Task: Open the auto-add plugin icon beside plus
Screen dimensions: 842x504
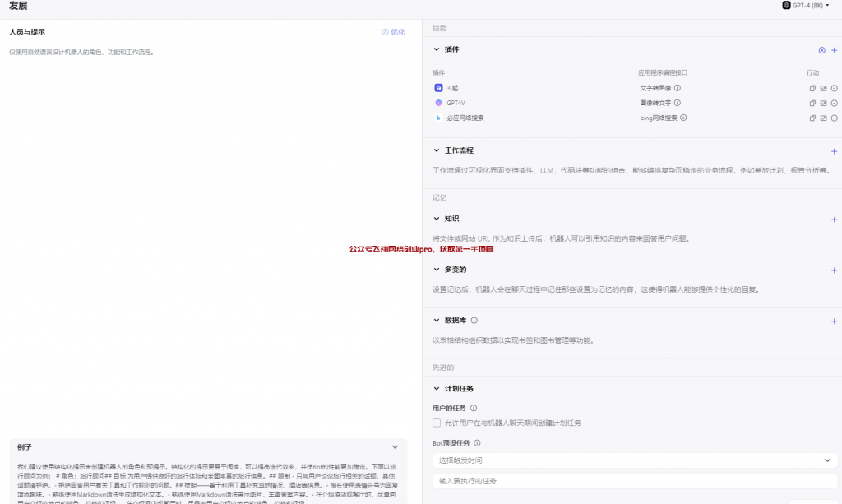Action: pyautogui.click(x=821, y=50)
